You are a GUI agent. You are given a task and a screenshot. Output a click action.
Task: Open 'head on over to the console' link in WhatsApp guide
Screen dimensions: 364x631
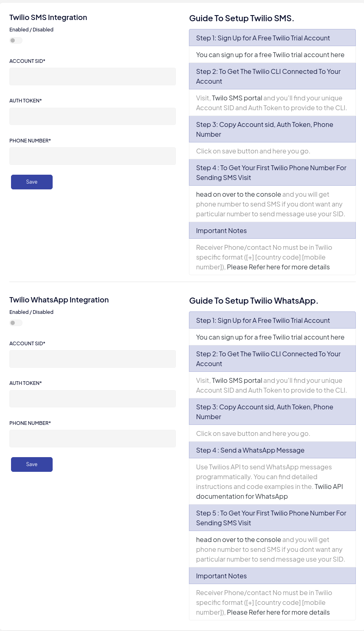coord(238,540)
